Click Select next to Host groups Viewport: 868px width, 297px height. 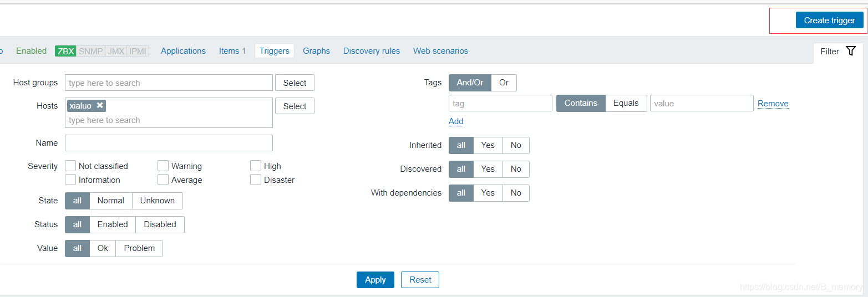coord(295,83)
